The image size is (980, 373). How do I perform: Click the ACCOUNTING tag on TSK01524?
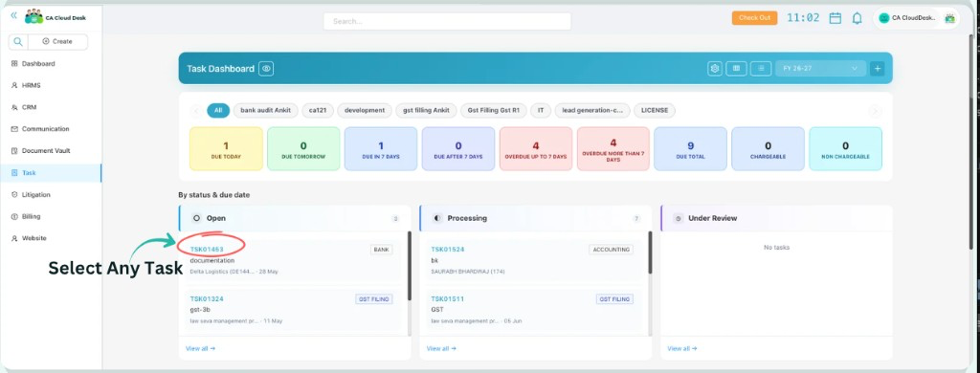[611, 250]
